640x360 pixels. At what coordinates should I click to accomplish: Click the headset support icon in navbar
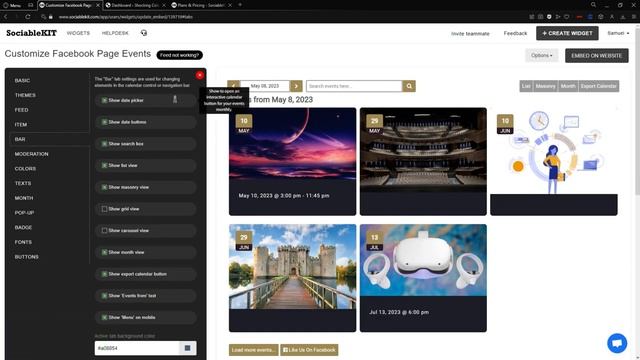[x=144, y=33]
